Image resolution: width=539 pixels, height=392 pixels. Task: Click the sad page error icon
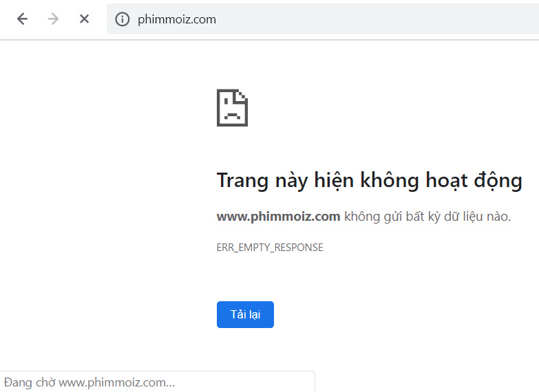233,108
